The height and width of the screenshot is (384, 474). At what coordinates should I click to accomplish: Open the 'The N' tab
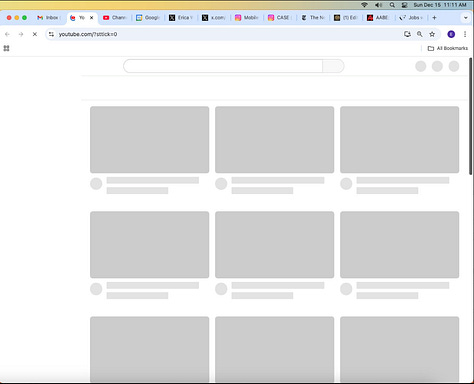[x=313, y=18]
